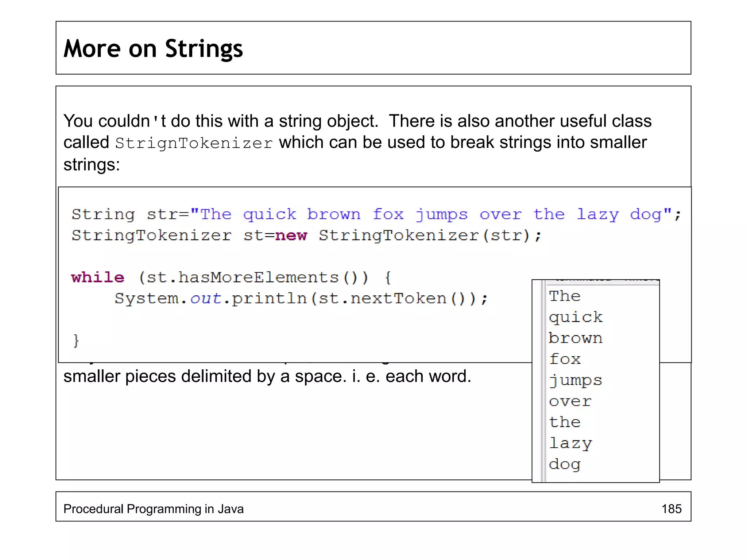Image resolution: width=747 pixels, height=560 pixels.
Task: Click the output line 'jumps' in the console box
Action: tap(576, 381)
